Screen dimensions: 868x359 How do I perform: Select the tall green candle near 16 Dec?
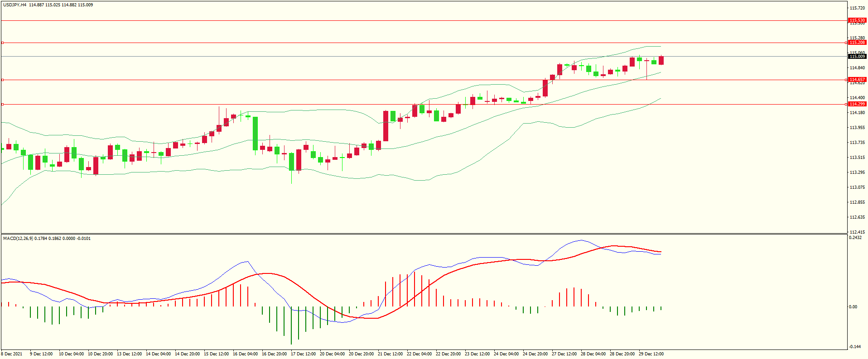click(256, 134)
